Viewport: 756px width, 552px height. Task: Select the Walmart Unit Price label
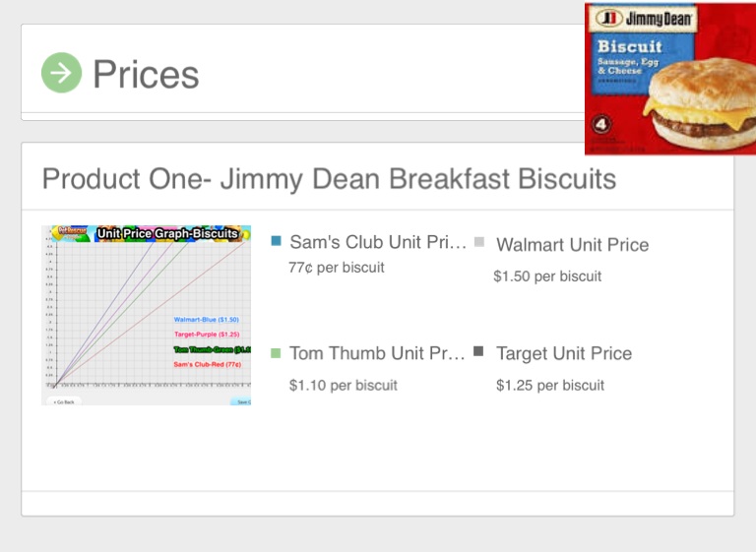[x=572, y=245]
